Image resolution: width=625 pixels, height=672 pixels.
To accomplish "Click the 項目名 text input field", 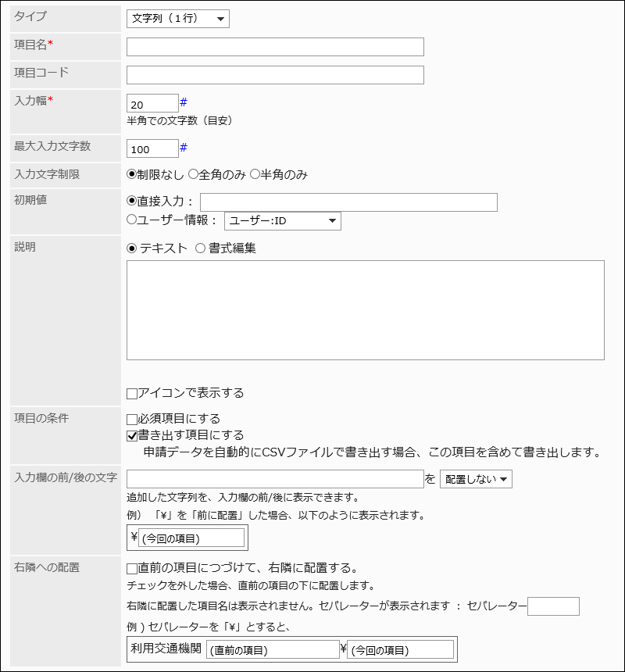I will click(x=275, y=47).
